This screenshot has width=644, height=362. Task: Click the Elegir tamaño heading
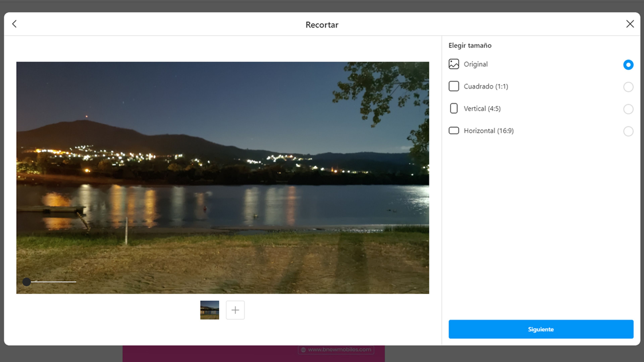coord(470,45)
